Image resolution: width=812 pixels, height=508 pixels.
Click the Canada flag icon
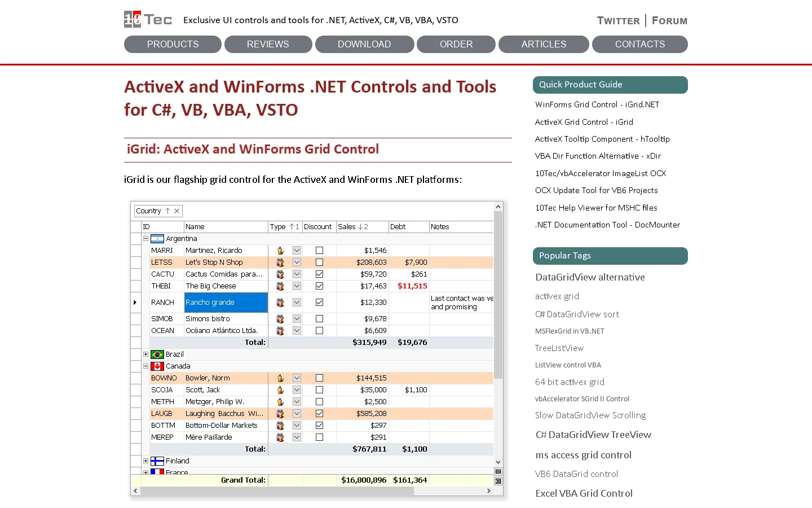tap(157, 366)
